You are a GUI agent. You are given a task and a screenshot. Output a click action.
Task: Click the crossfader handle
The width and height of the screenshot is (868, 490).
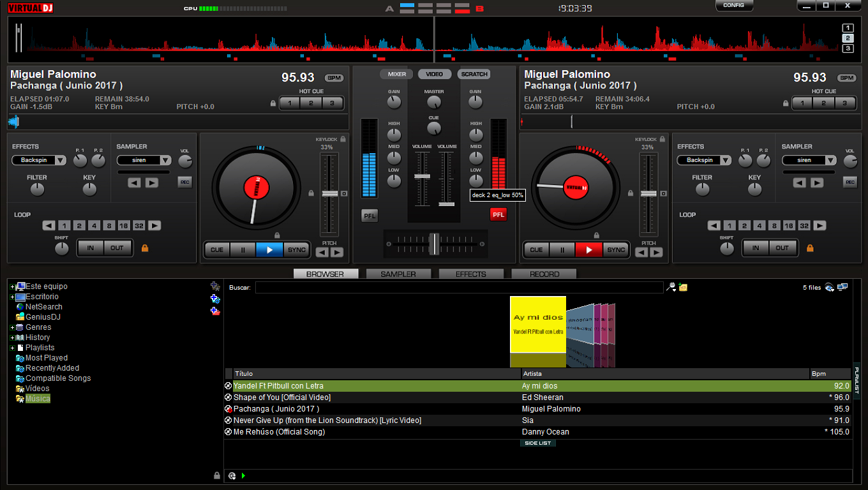(434, 243)
